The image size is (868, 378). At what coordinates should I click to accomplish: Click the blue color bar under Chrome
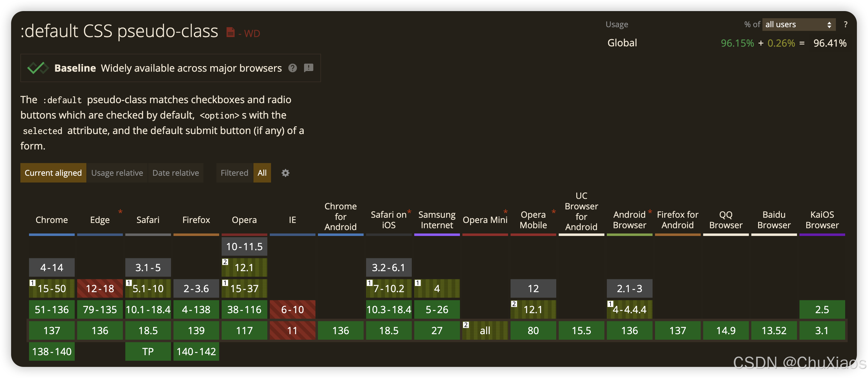(52, 234)
